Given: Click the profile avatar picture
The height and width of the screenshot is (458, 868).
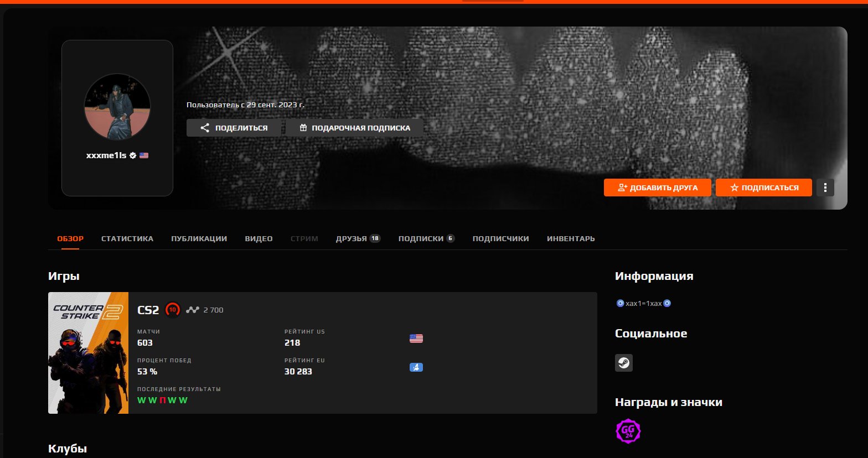Looking at the screenshot, I should (117, 108).
